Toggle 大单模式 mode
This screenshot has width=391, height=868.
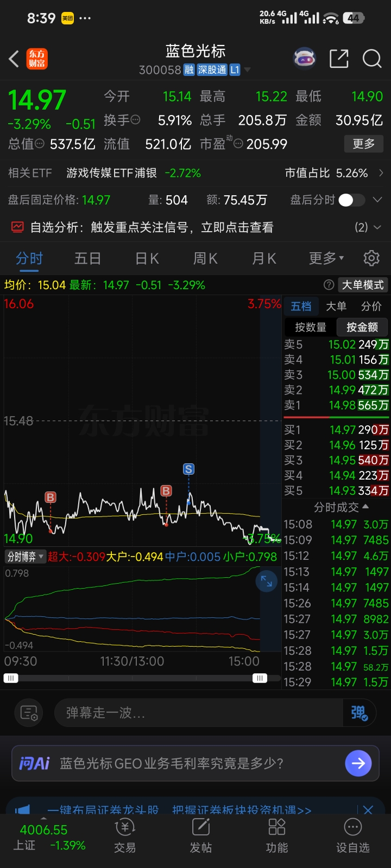363,285
